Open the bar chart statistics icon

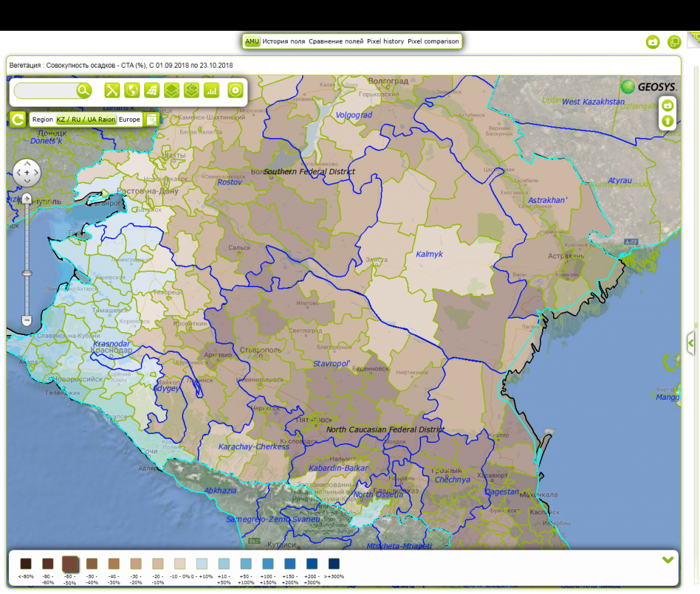tap(212, 91)
